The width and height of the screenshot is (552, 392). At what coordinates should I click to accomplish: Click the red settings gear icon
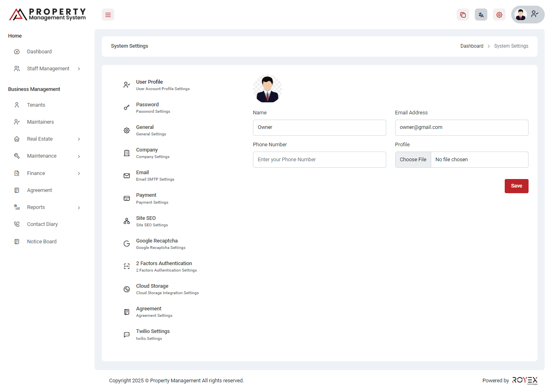click(499, 15)
